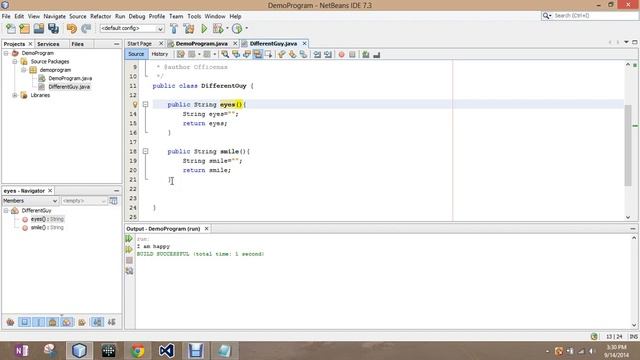Click the red Start Macro Recording icon
This screenshot has width=640, height=360.
[x=342, y=54]
